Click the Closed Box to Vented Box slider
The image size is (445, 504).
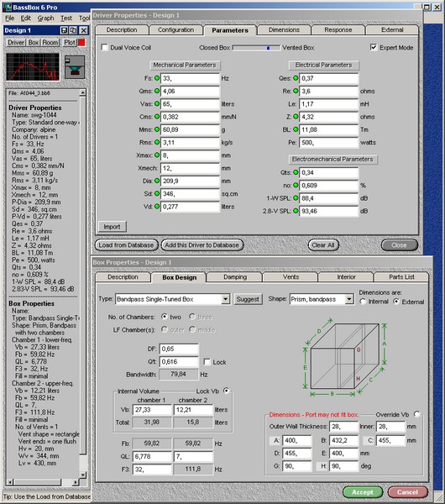tap(256, 48)
